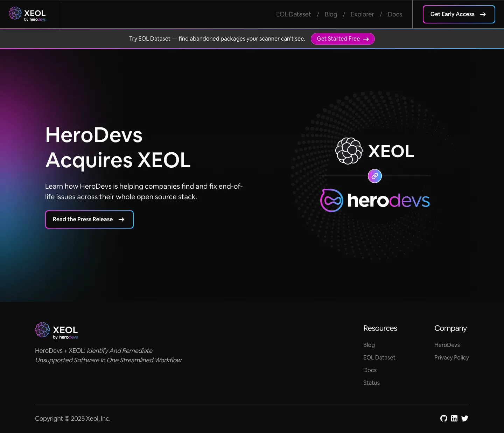
Task: Click the Get Started Free banner button
Action: tap(343, 39)
